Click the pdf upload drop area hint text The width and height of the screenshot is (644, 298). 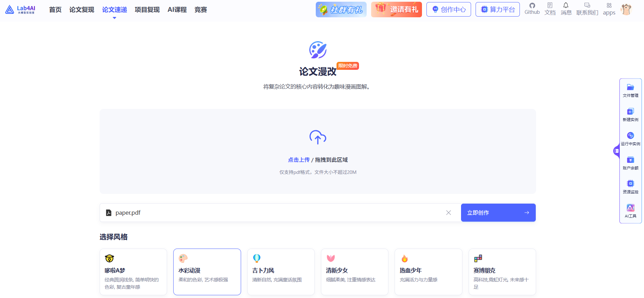[x=318, y=172]
